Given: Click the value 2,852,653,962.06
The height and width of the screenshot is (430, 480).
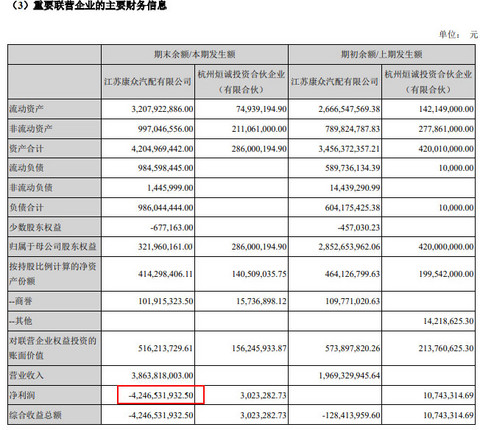Looking at the screenshot, I should click(349, 247).
